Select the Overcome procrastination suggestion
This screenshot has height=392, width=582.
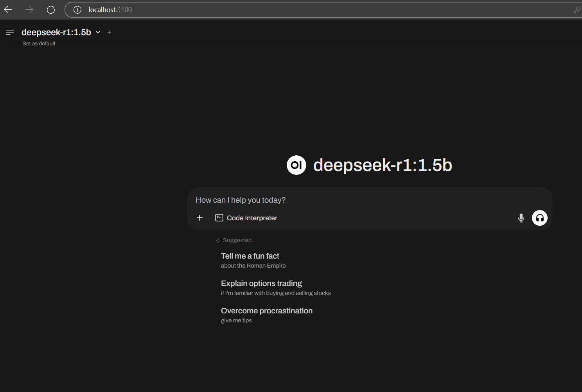267,311
